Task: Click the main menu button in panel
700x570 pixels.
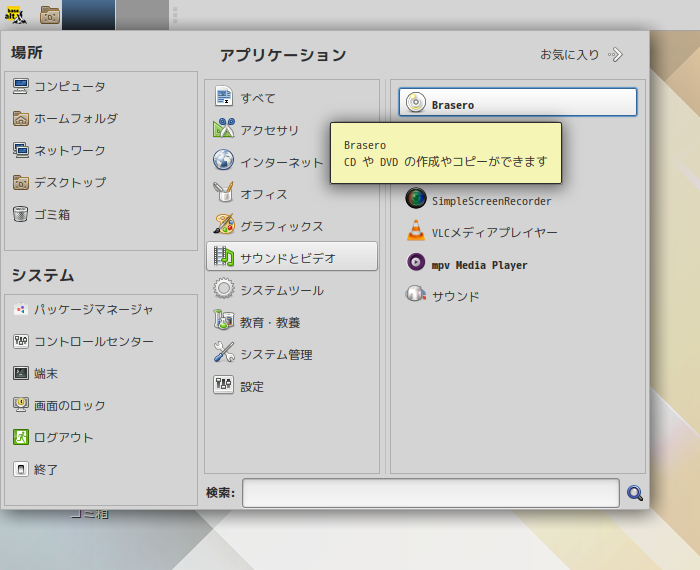Action: pyautogui.click(x=16, y=15)
